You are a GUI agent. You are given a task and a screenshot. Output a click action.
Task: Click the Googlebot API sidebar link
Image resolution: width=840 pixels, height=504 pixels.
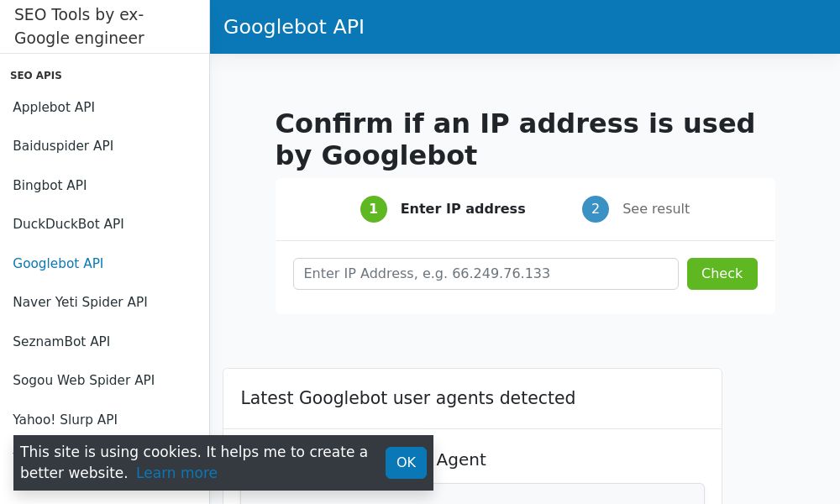coord(58,264)
